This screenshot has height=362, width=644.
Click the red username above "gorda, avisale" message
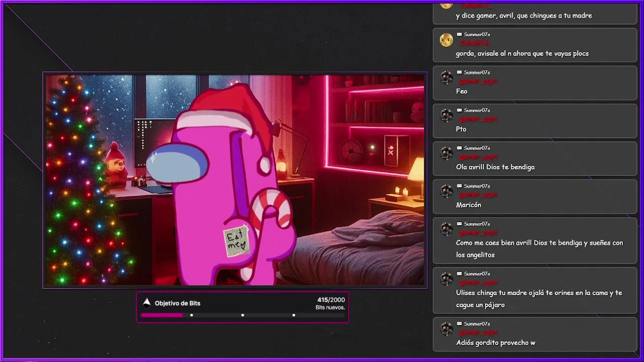point(475,43)
